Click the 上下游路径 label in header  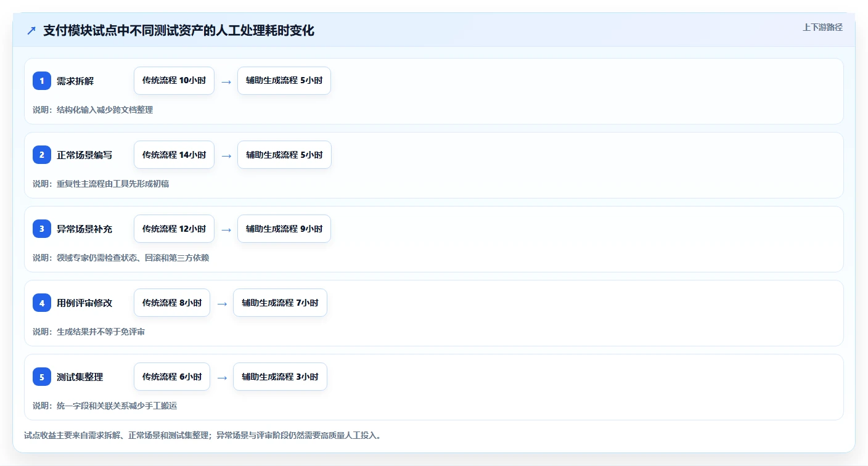coord(822,27)
